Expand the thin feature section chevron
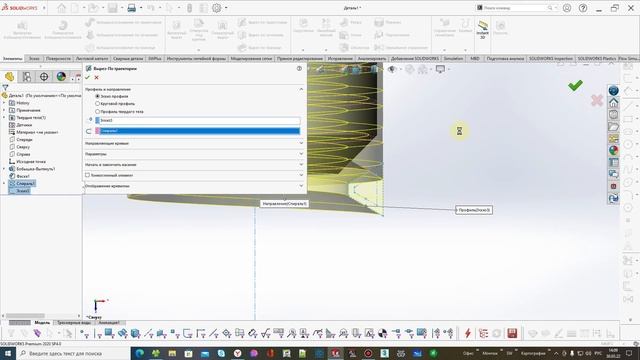 (301, 175)
